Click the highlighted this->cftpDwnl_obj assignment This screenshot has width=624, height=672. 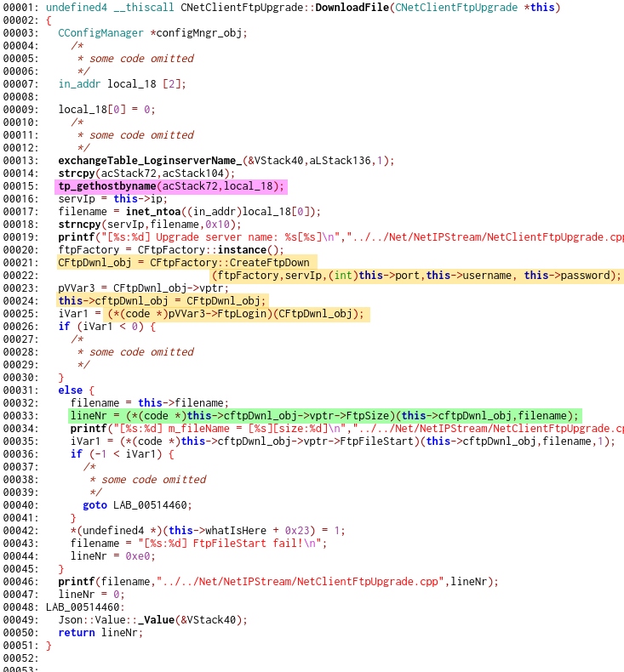click(x=162, y=301)
